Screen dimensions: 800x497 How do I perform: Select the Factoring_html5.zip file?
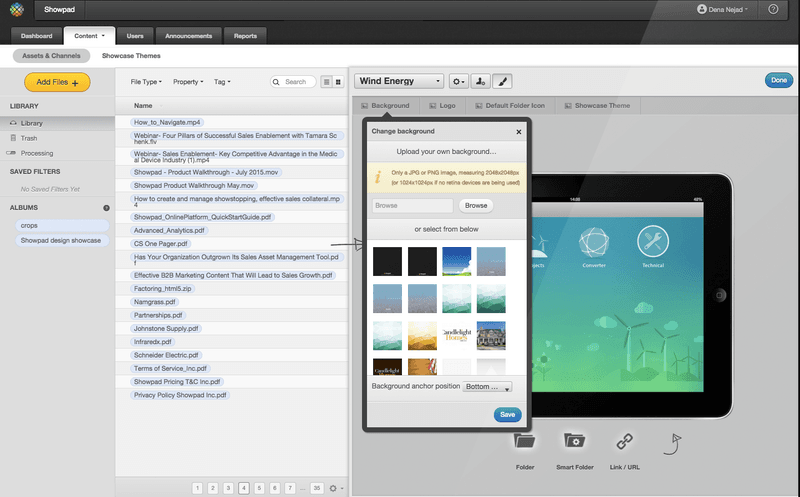tap(162, 289)
